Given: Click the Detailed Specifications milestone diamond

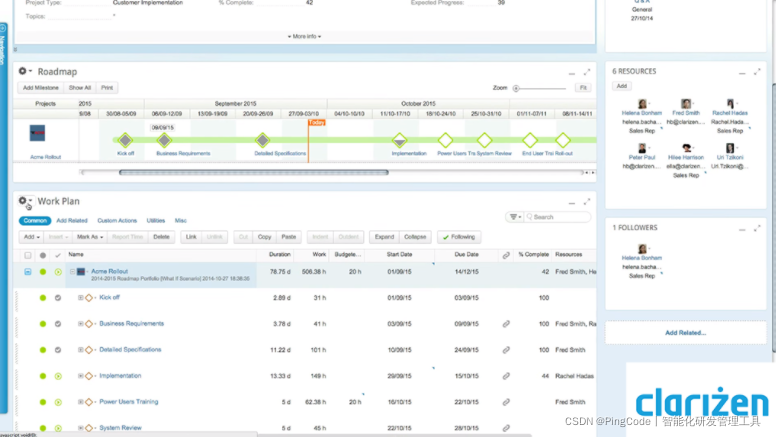Looking at the screenshot, I should (262, 140).
